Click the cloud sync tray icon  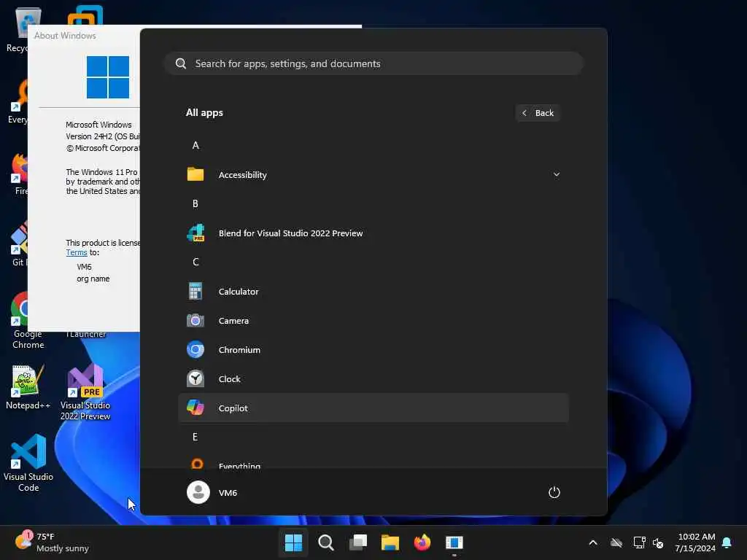[616, 542]
